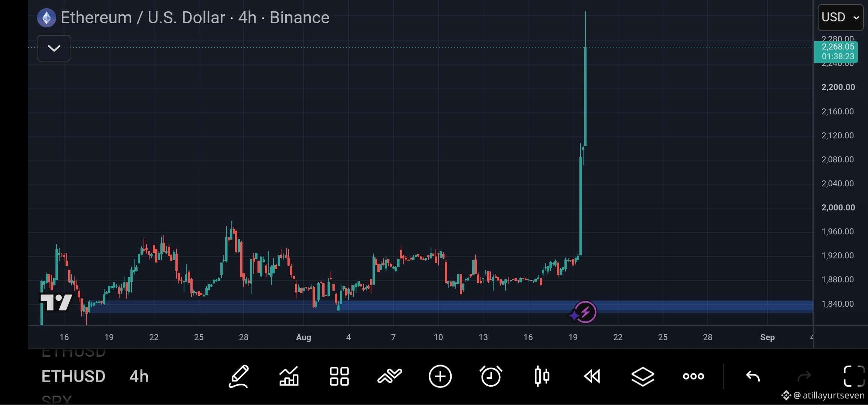Screen dimensions: 868x405
Task: Tap the compare symbols line icon
Action: point(390,376)
